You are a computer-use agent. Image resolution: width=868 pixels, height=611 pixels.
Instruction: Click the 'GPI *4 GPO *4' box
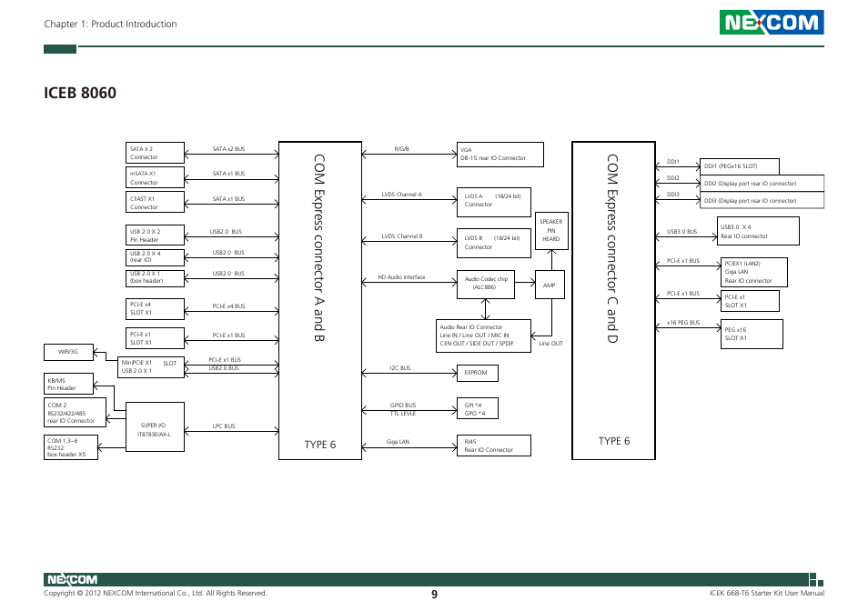(477, 408)
